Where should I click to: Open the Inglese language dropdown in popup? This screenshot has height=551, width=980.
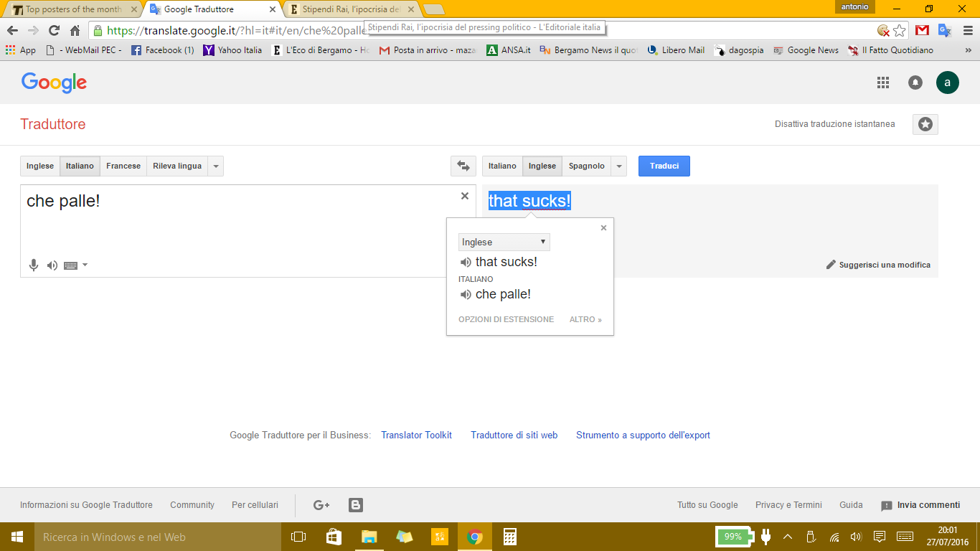point(504,242)
